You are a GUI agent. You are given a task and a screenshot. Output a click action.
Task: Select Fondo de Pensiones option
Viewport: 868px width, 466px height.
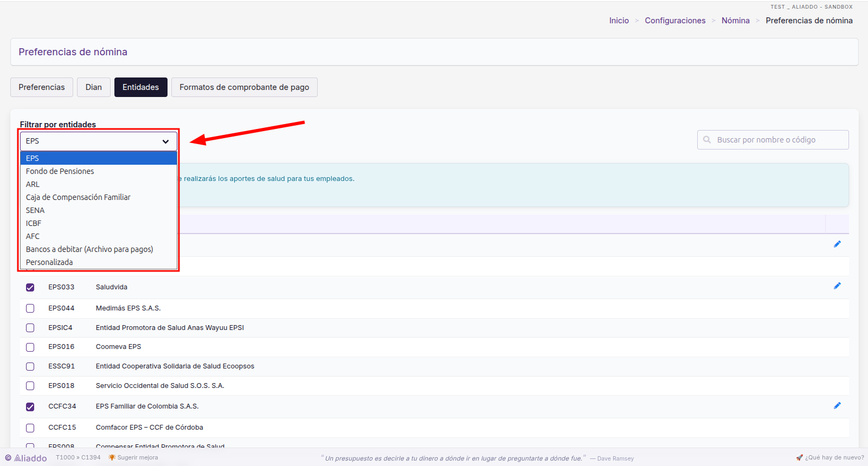click(x=99, y=171)
